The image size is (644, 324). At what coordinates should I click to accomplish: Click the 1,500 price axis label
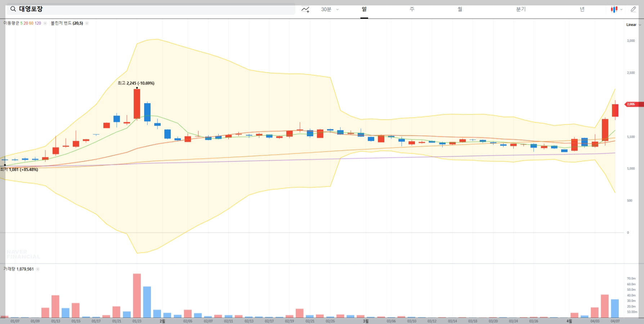(631, 137)
